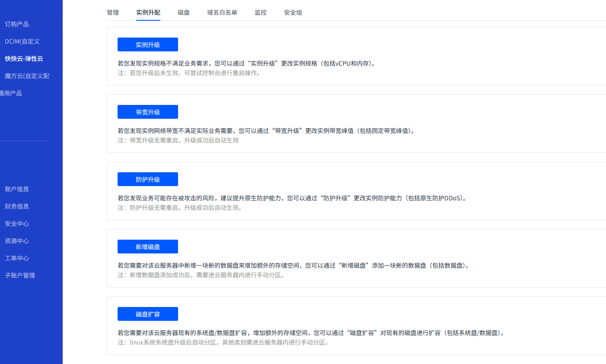Open the 管理 tab
606x364 pixels.
pyautogui.click(x=113, y=13)
